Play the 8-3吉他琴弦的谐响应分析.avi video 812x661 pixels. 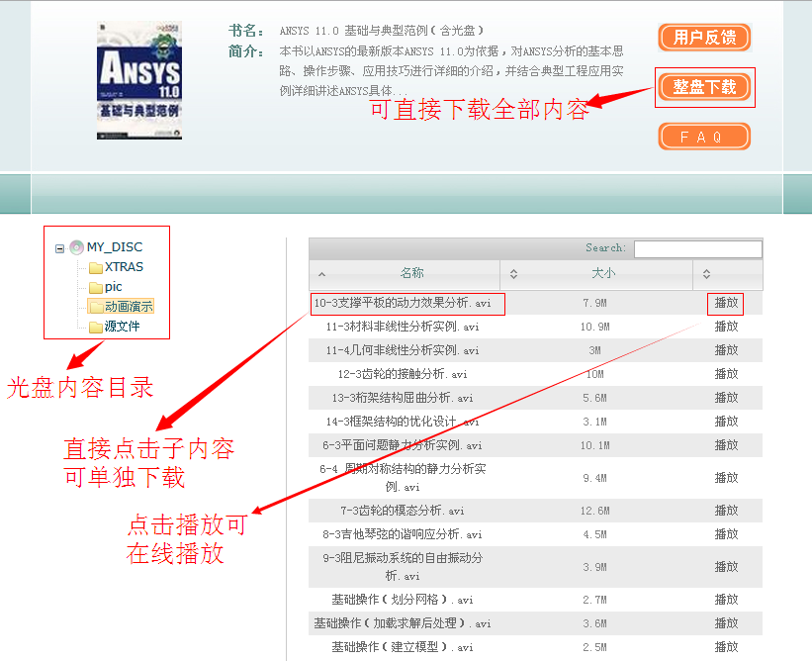click(x=726, y=534)
